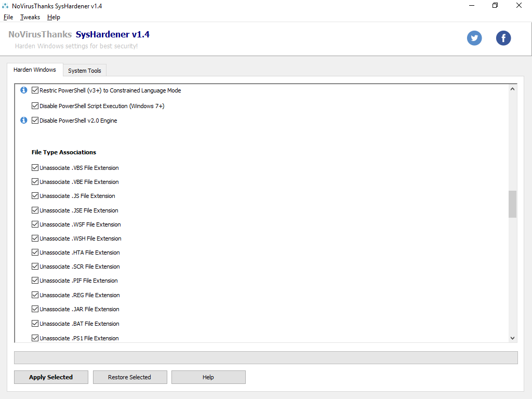The width and height of the screenshot is (532, 399).
Task: Click the scroll up arrow of settings list
Action: click(x=512, y=89)
